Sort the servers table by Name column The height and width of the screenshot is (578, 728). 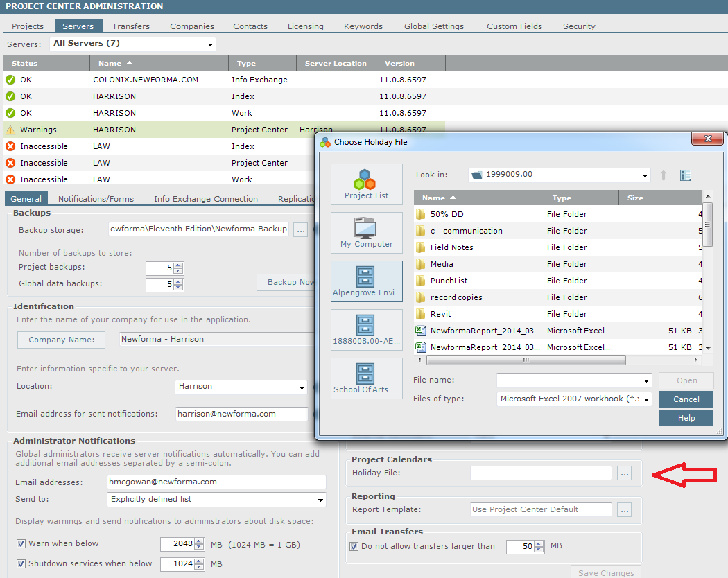(159, 64)
